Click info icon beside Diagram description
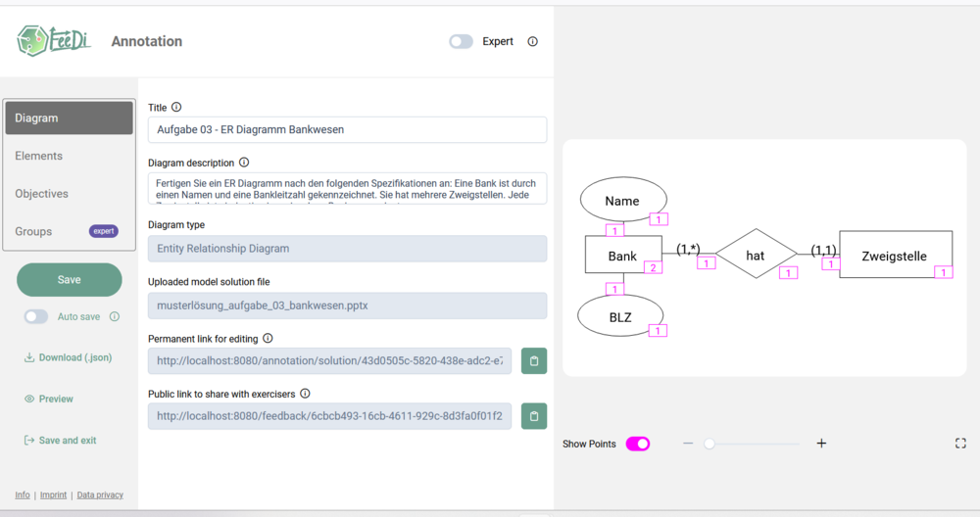 click(x=244, y=163)
